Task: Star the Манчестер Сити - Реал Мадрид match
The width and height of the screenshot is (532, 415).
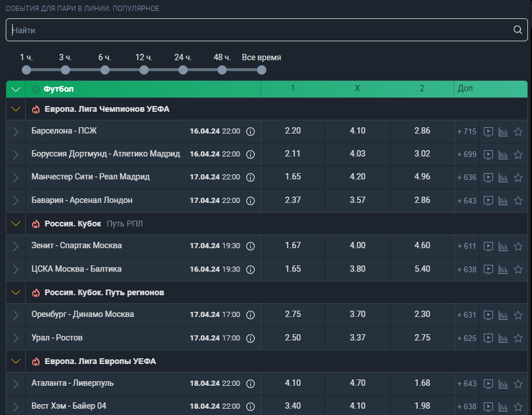Action: [518, 177]
